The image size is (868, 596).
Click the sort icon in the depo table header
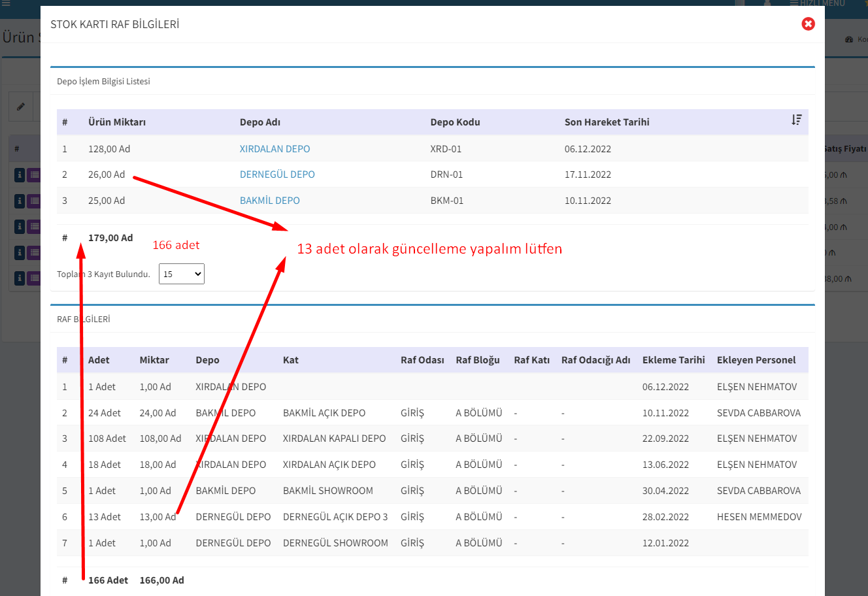point(796,120)
